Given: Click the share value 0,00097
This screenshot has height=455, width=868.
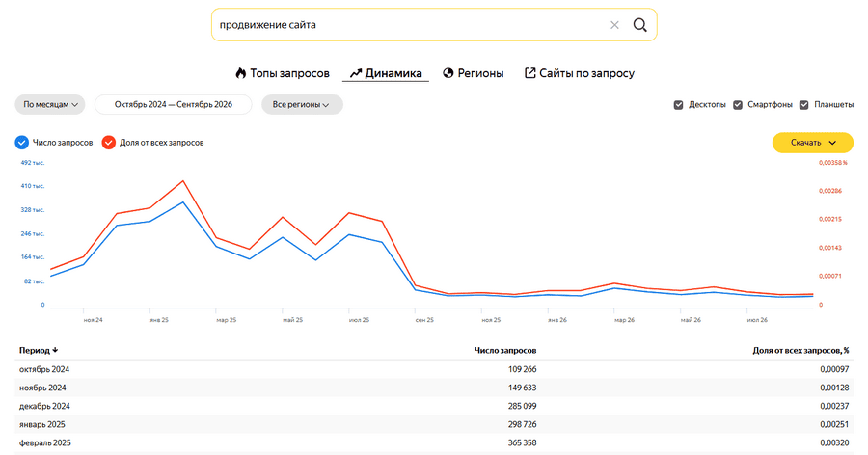Looking at the screenshot, I should tap(834, 369).
